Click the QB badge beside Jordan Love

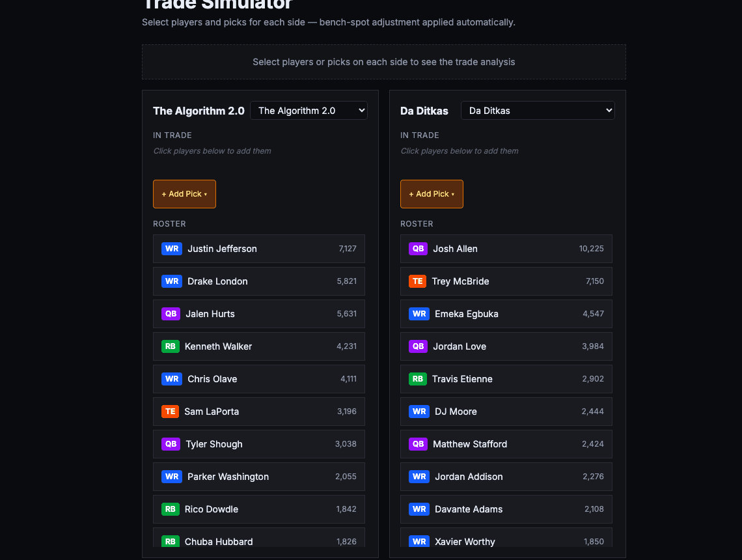[x=419, y=346]
